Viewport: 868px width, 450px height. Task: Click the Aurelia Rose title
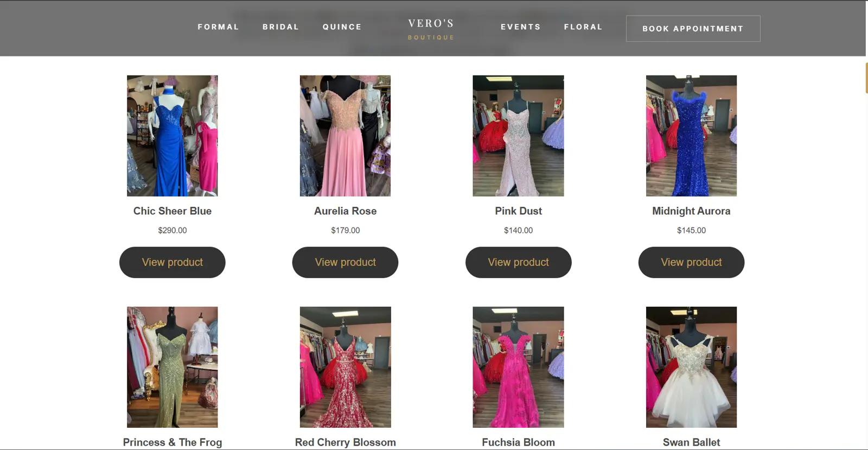pos(345,211)
